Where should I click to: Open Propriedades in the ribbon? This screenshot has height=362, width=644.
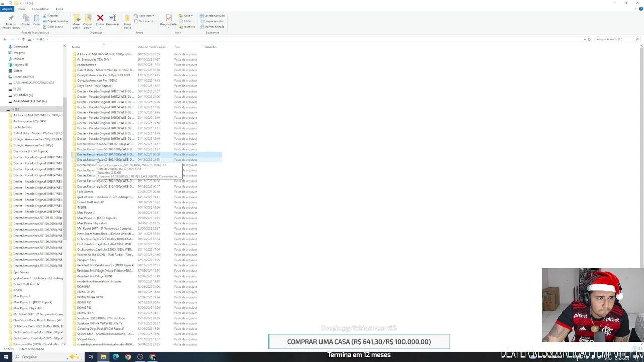[x=169, y=20]
